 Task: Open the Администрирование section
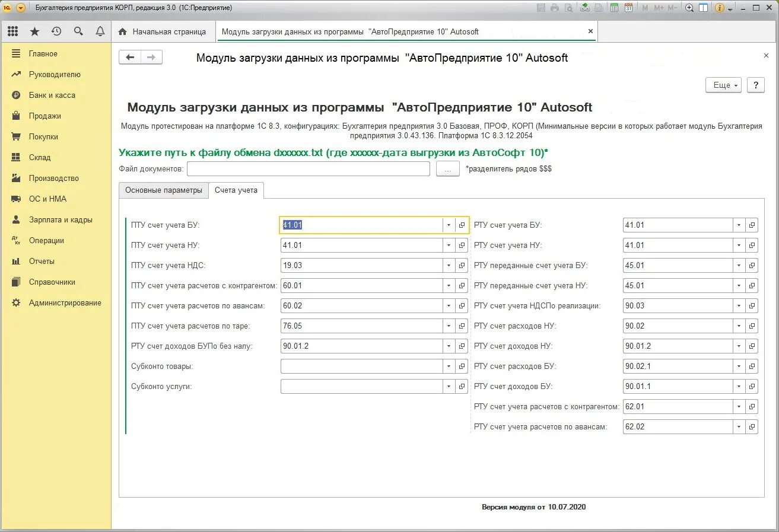click(65, 303)
